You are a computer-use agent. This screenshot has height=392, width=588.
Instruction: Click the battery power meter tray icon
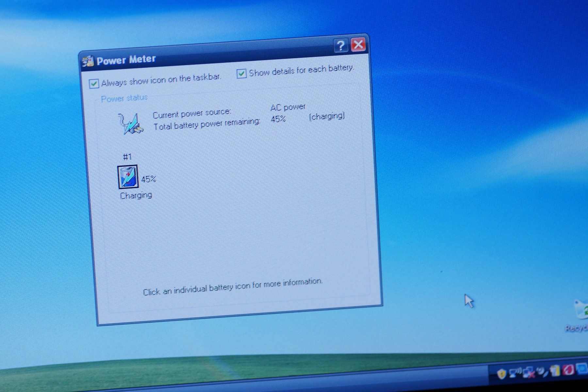click(555, 370)
